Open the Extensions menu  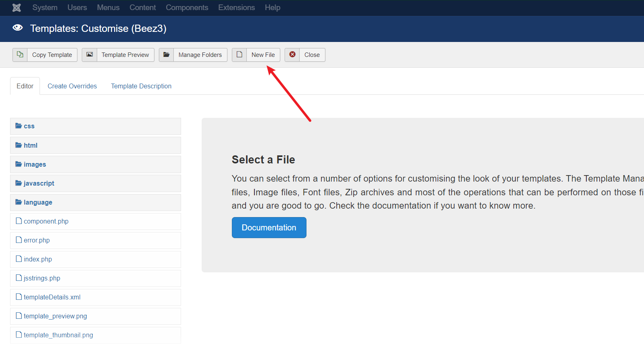click(x=236, y=8)
